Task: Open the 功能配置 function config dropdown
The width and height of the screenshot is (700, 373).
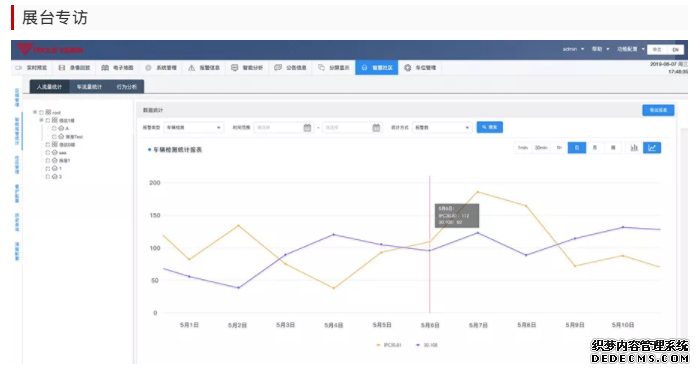Action: (x=631, y=49)
